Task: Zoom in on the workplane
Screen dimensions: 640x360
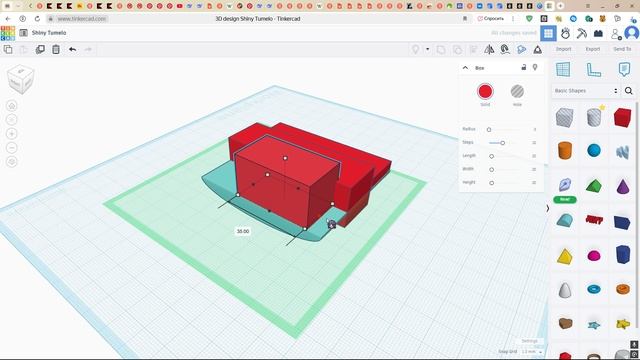Action: click(x=12, y=134)
